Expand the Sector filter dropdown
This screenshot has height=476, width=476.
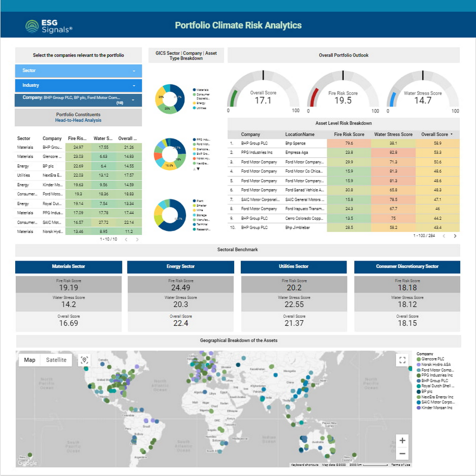79,71
